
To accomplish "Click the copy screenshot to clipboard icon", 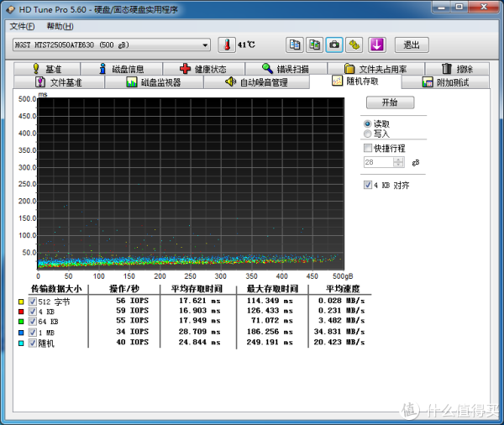I will pyautogui.click(x=314, y=45).
